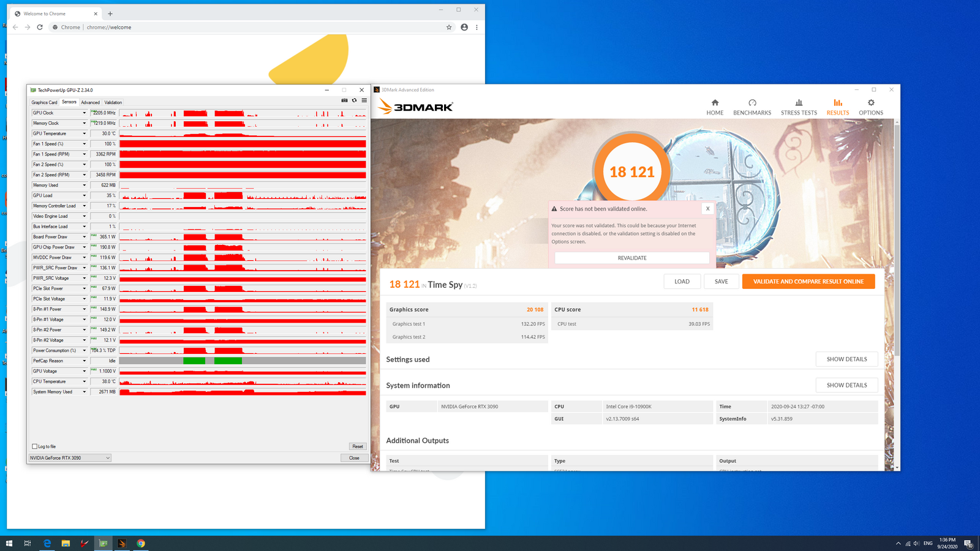Click Revalidate button
Viewport: 980px width, 551px height.
coord(632,258)
